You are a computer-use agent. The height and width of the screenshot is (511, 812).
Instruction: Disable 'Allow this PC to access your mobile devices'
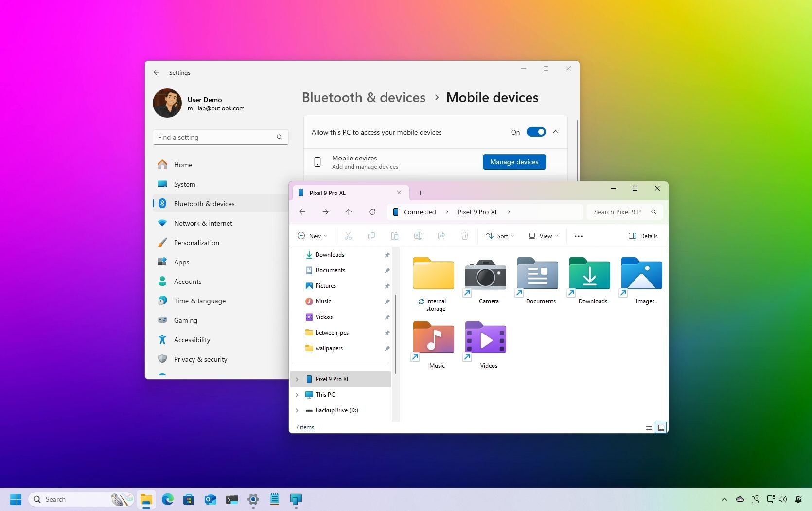[535, 132]
